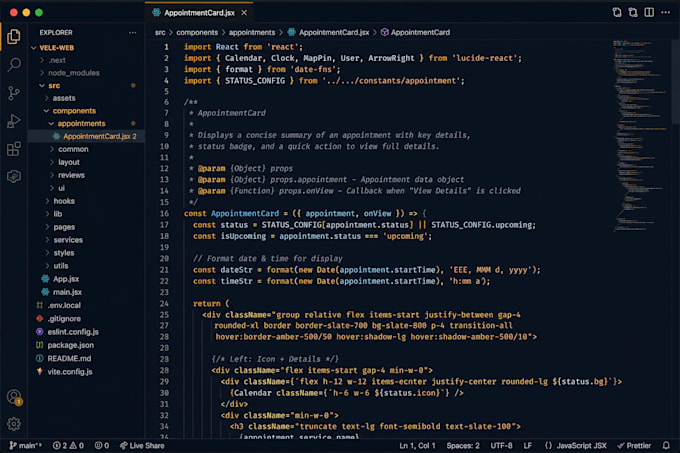This screenshot has height=453, width=680.
Task: Open the Source Control view icon
Action: click(14, 93)
